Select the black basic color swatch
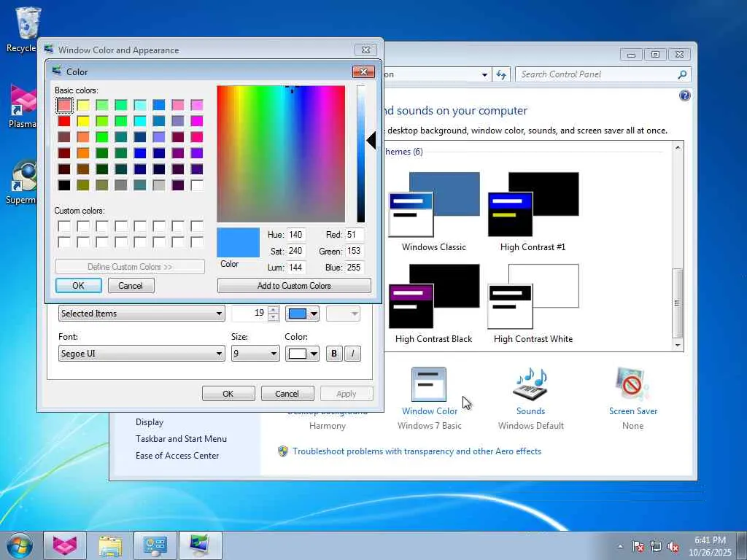747x560 pixels. (64, 184)
